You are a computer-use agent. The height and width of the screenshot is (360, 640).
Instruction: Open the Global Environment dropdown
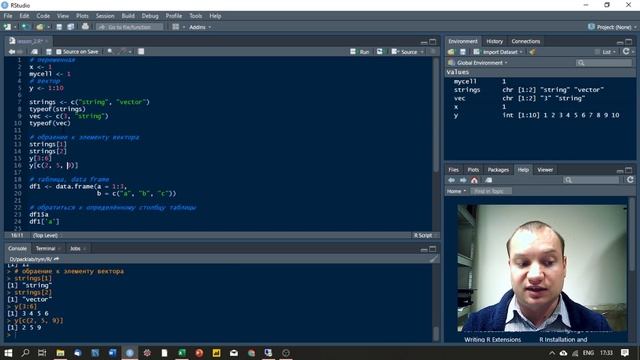point(478,63)
